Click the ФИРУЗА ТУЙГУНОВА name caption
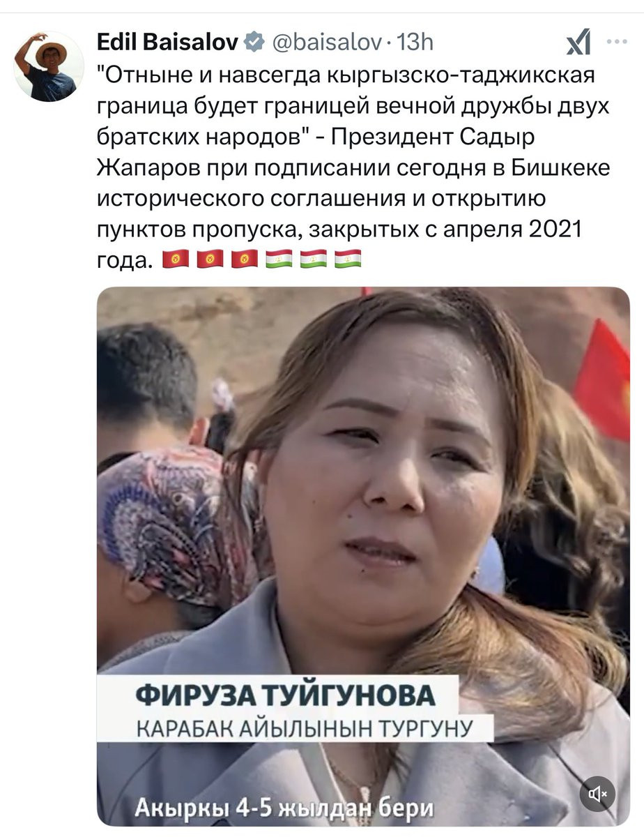 [285, 695]
